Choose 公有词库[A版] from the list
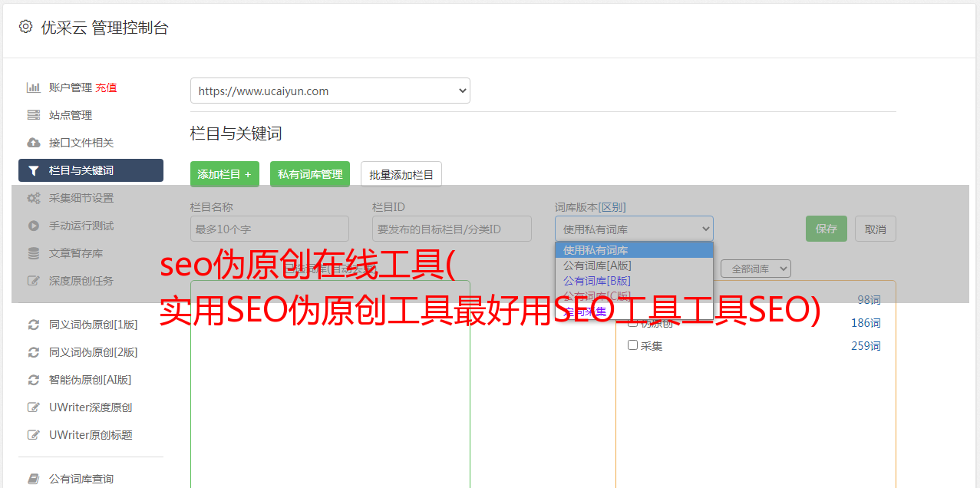 coord(634,265)
